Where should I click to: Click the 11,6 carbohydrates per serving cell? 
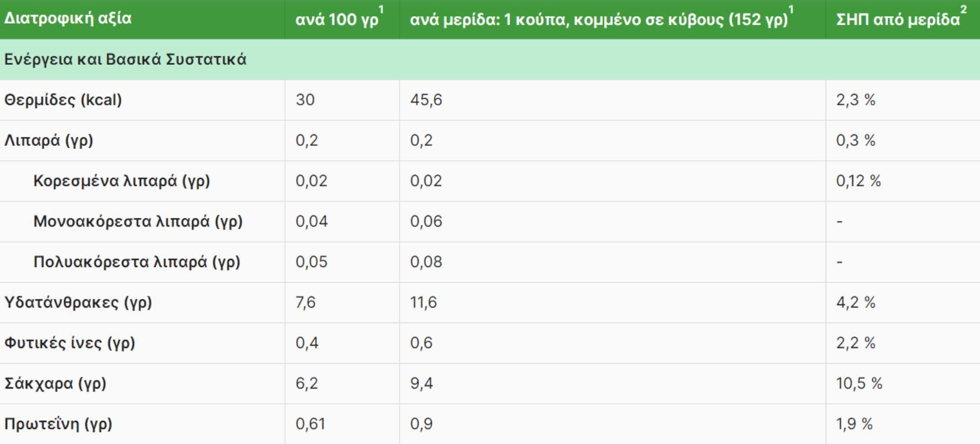point(423,302)
